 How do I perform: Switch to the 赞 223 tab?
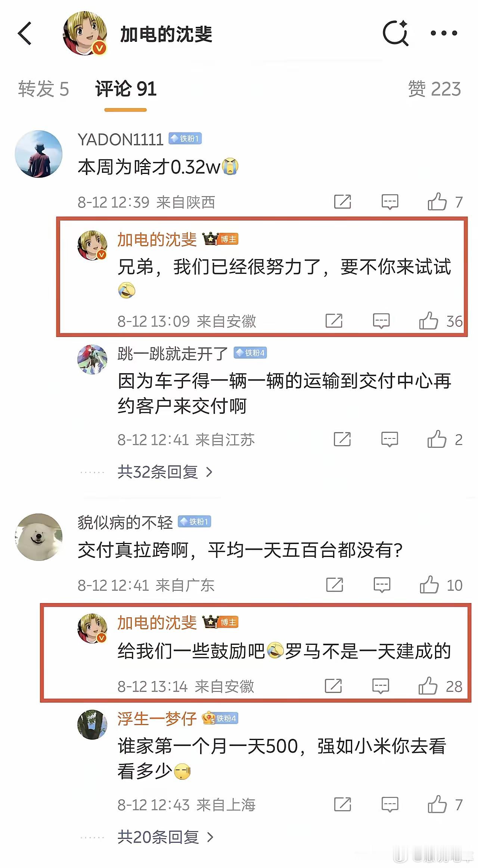(434, 89)
